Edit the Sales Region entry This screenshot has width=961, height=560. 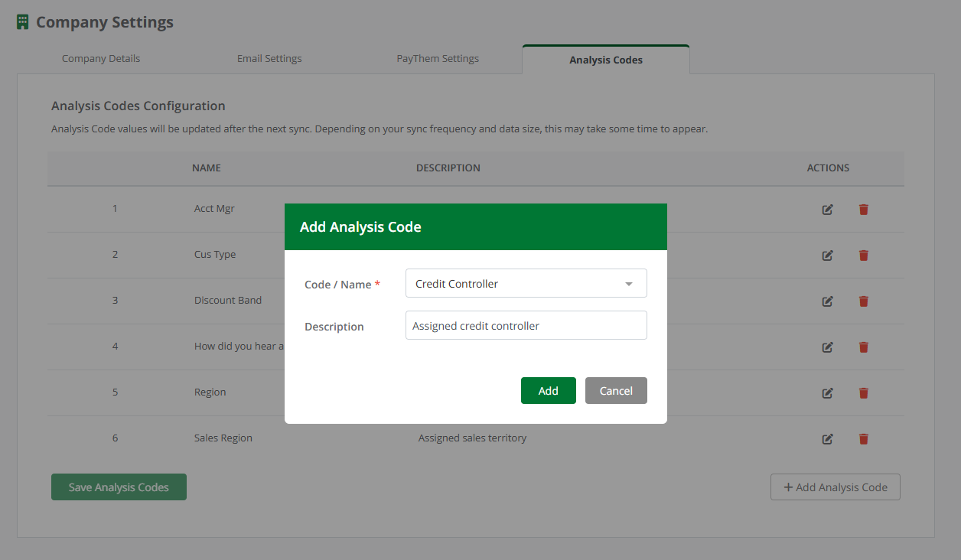827,439
